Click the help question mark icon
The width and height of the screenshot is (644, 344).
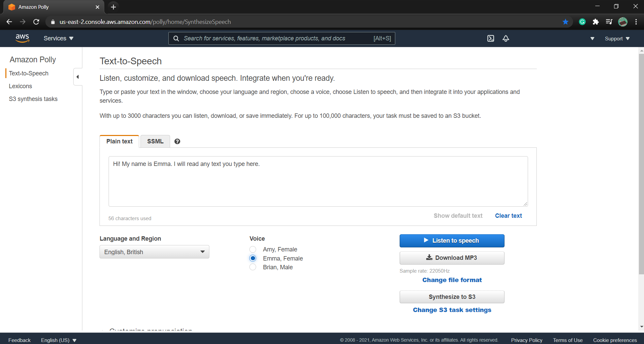pyautogui.click(x=177, y=141)
